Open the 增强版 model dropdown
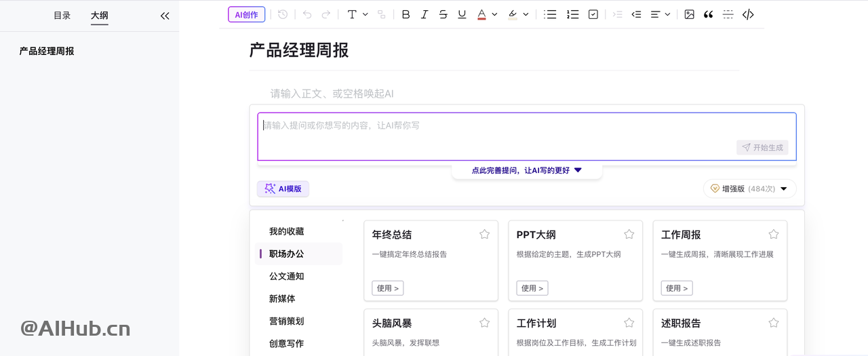868x356 pixels. [749, 189]
